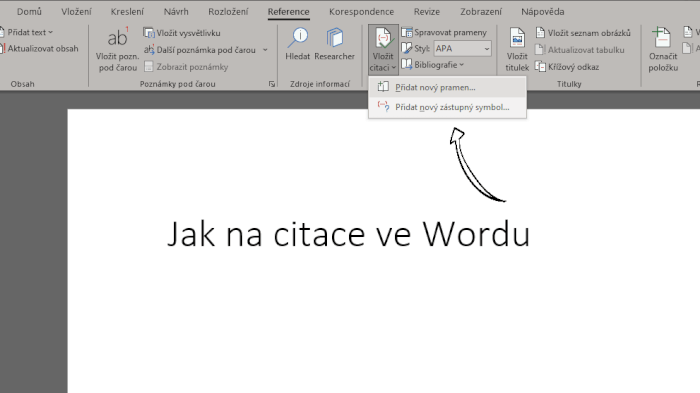Viewport: 700px width, 393px height.
Task: Click the document title 'Jak na citace ve Wordu'
Action: (x=348, y=234)
